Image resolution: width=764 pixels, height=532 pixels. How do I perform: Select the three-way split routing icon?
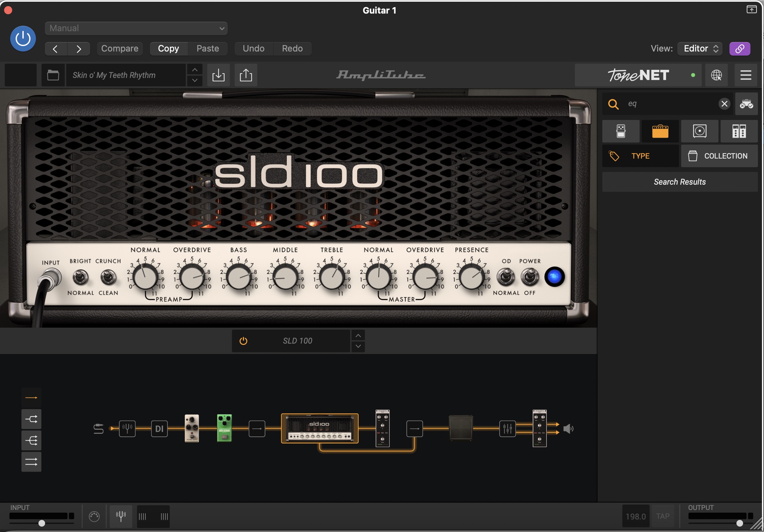[31, 441]
